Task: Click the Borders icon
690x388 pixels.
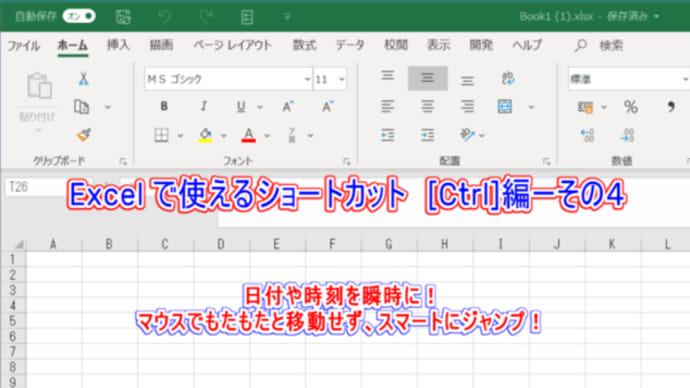Action: [x=161, y=135]
